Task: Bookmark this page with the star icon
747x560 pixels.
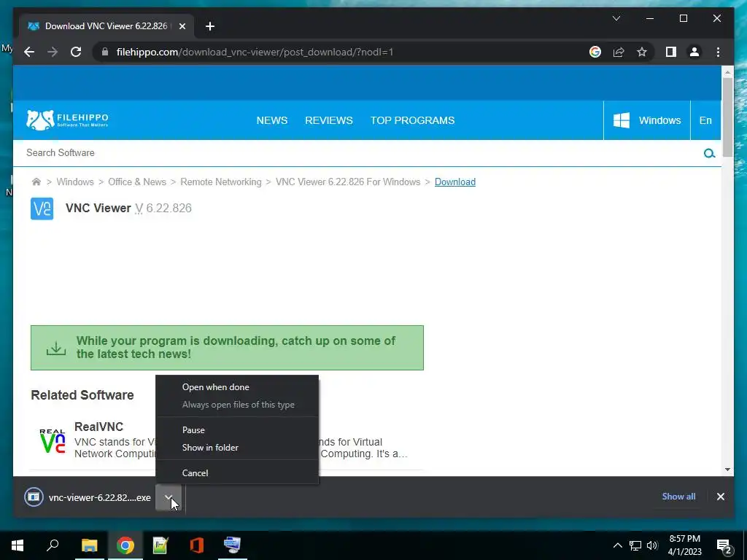Action: click(642, 52)
